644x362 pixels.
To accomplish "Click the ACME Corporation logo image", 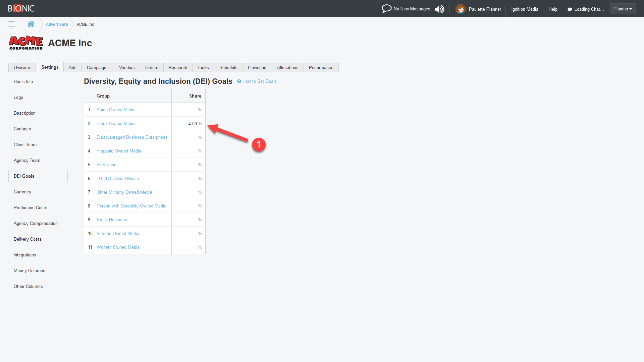I will [26, 43].
